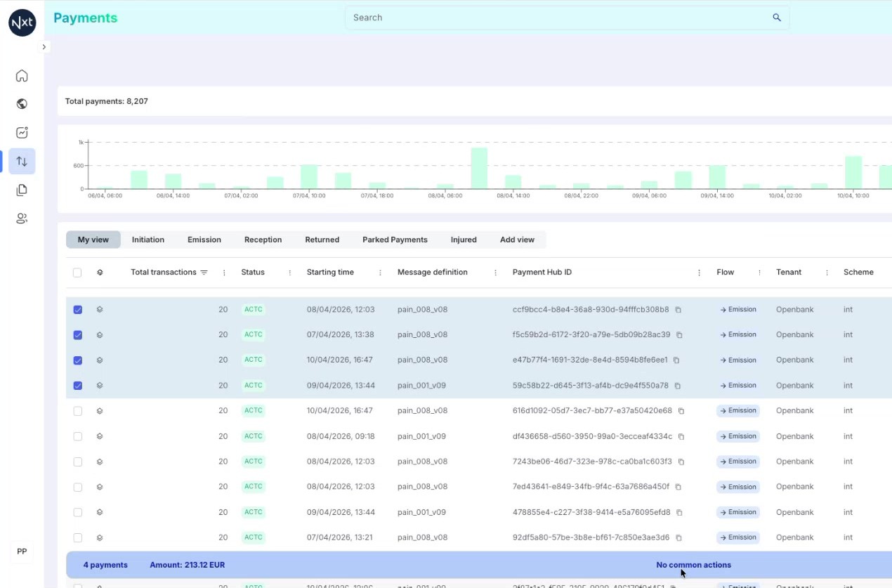Open the users sidebar icon
Image resolution: width=892 pixels, height=588 pixels.
tap(22, 218)
